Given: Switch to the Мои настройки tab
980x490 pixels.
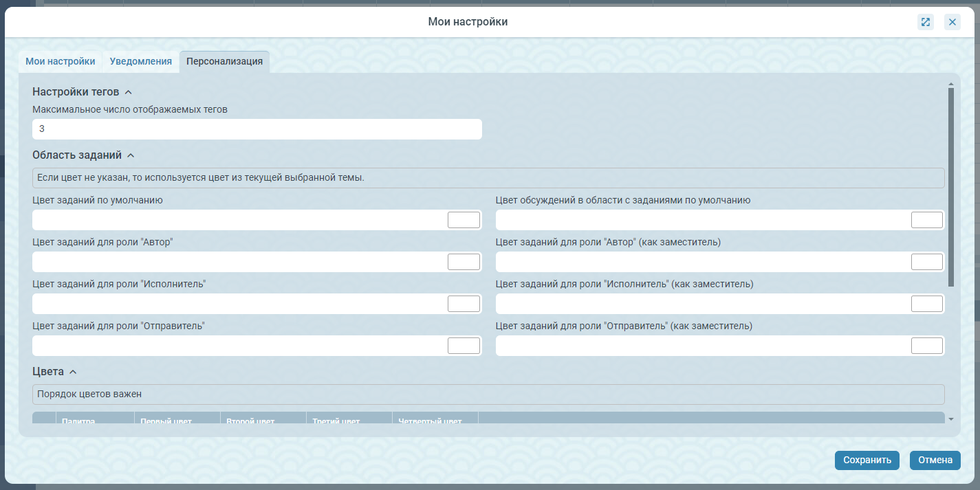Looking at the screenshot, I should [61, 61].
